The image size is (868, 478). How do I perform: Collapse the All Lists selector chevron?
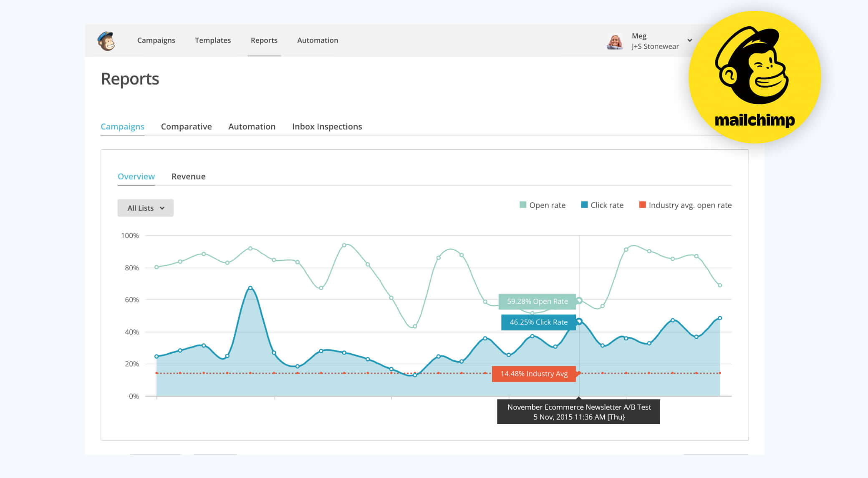162,208
